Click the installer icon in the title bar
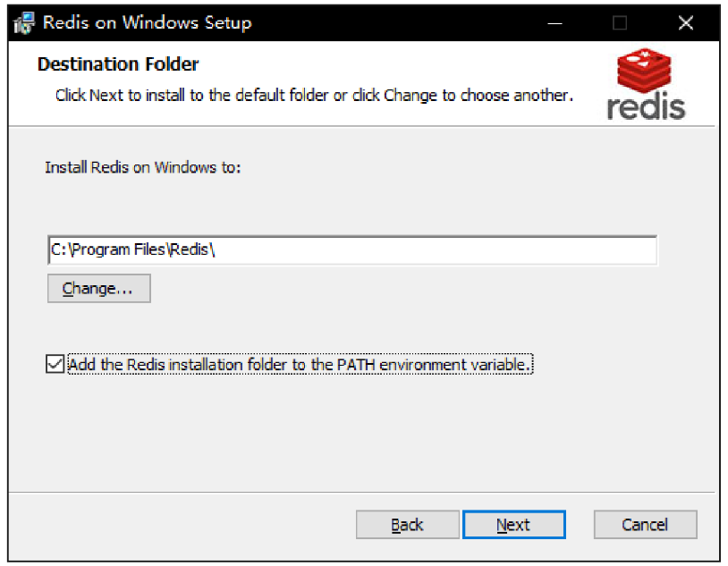 24,23
